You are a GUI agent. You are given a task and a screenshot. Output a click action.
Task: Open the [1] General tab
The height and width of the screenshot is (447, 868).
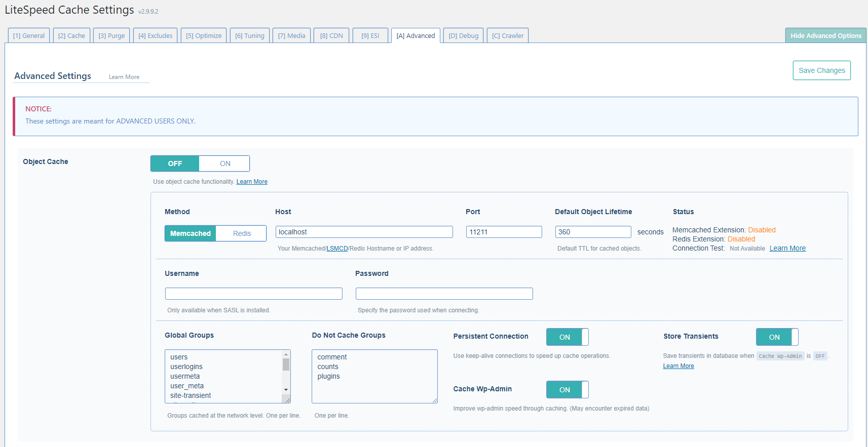[x=29, y=35]
